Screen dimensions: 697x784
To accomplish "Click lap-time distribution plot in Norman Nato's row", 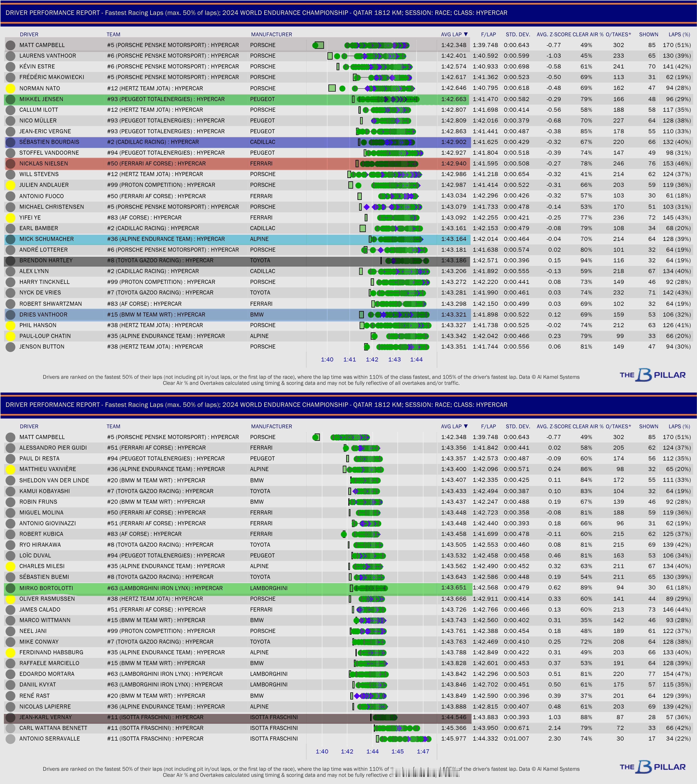I will click(372, 88).
